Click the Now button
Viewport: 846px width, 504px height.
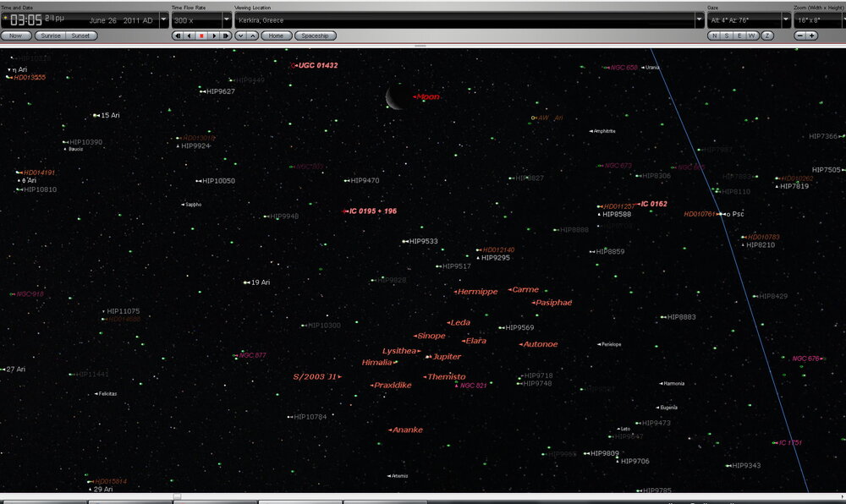[x=16, y=36]
